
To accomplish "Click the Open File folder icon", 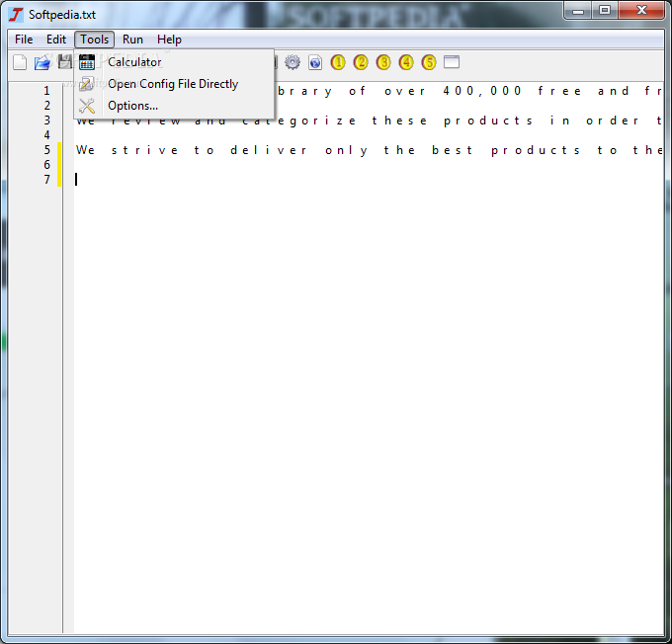I will (x=42, y=62).
